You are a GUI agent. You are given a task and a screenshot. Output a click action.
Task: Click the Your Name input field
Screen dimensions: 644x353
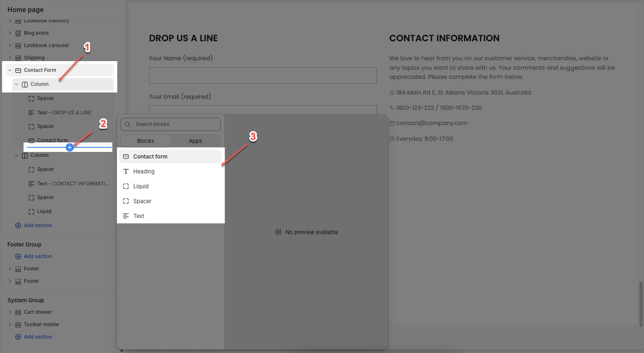[263, 76]
